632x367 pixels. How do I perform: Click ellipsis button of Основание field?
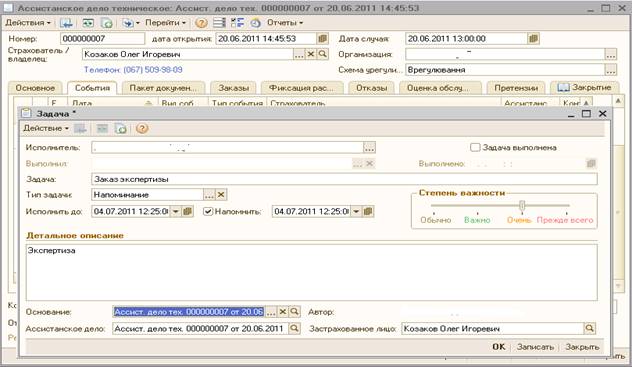[x=271, y=312]
